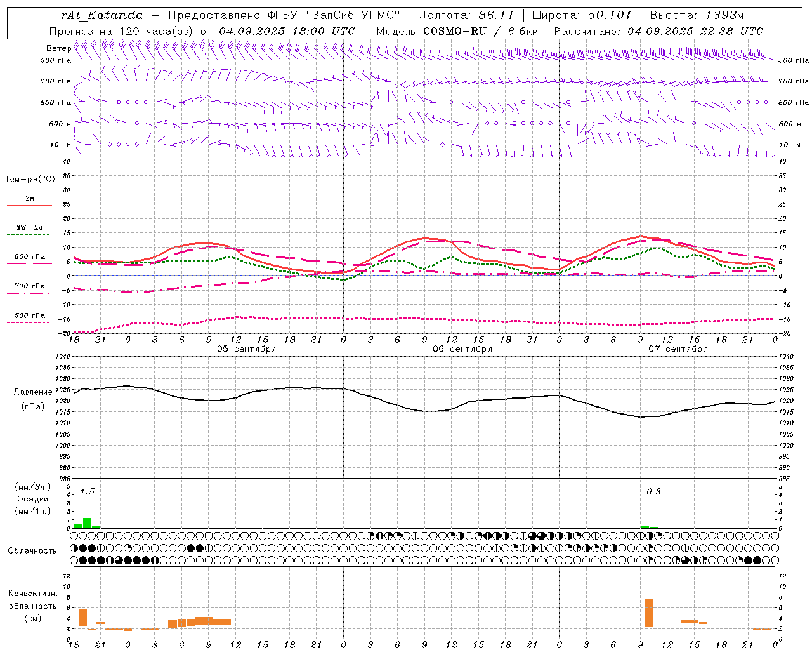
Task: Click the 'Тем-ра(°C)' temperature axis title
Action: coord(30,180)
